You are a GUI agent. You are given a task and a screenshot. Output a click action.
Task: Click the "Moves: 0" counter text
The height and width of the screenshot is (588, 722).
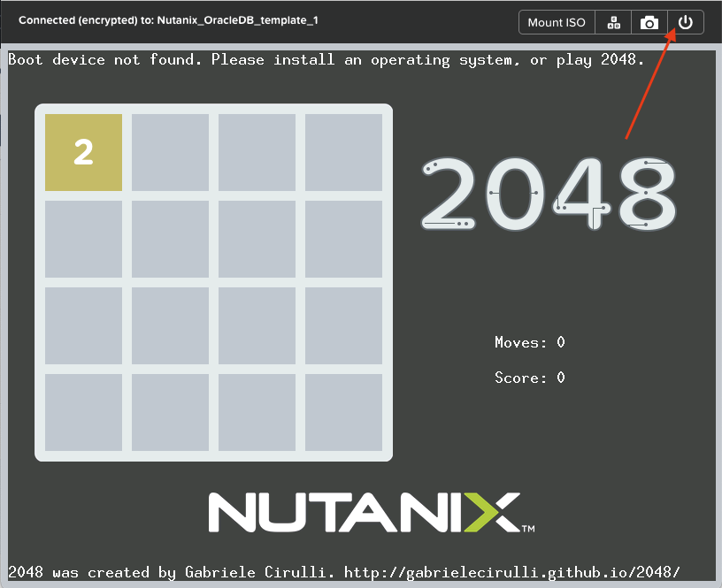pyautogui.click(x=529, y=342)
